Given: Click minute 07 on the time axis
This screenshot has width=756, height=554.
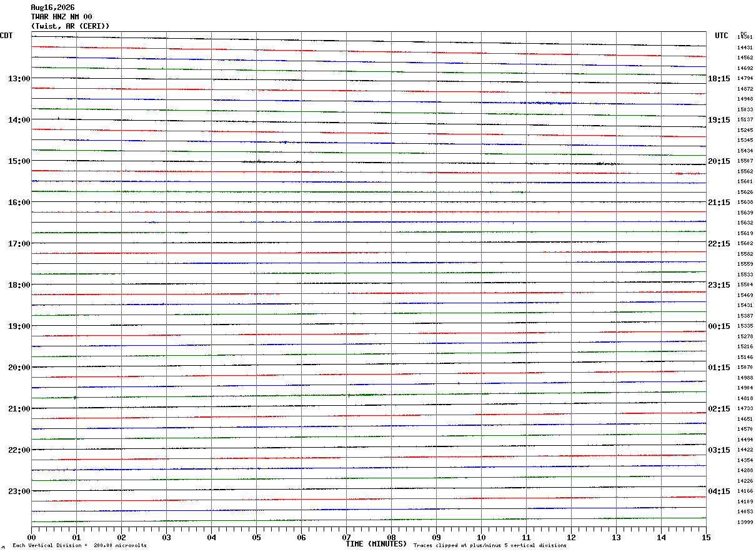Looking at the screenshot, I should click(346, 537).
